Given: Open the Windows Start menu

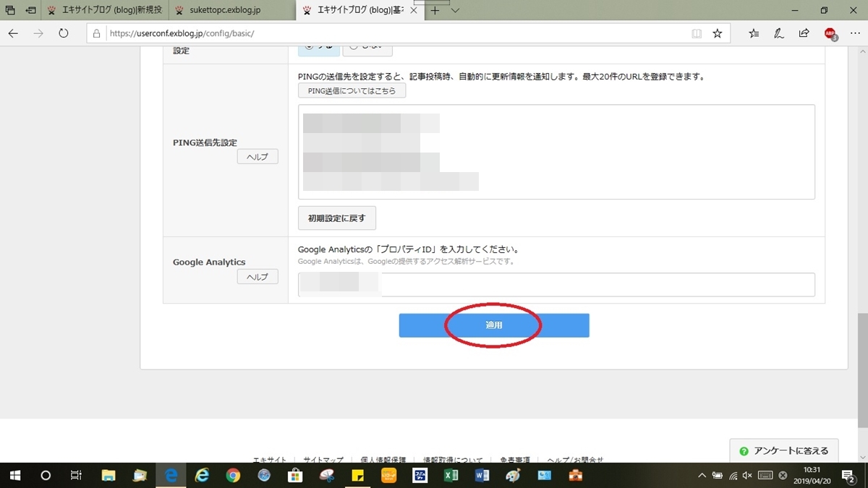Looking at the screenshot, I should click(14, 475).
